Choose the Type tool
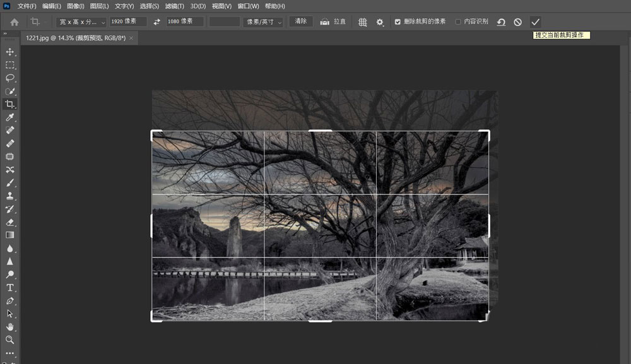 pos(10,288)
